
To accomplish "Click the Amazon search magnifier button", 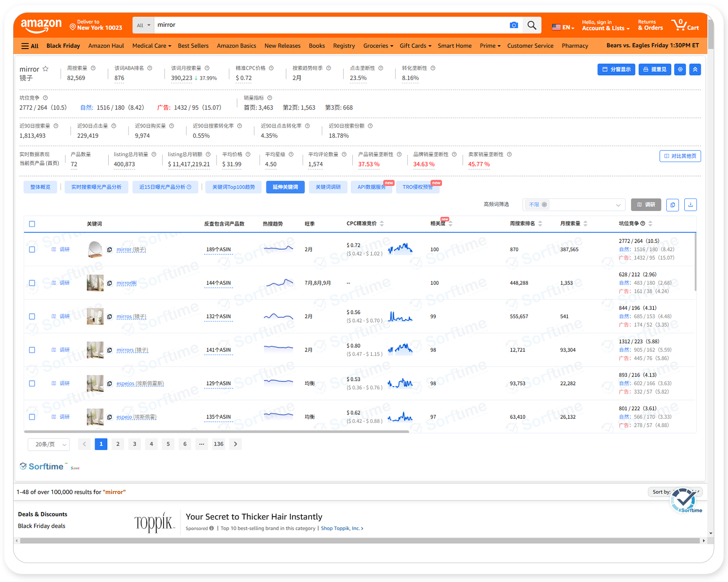I will (531, 25).
